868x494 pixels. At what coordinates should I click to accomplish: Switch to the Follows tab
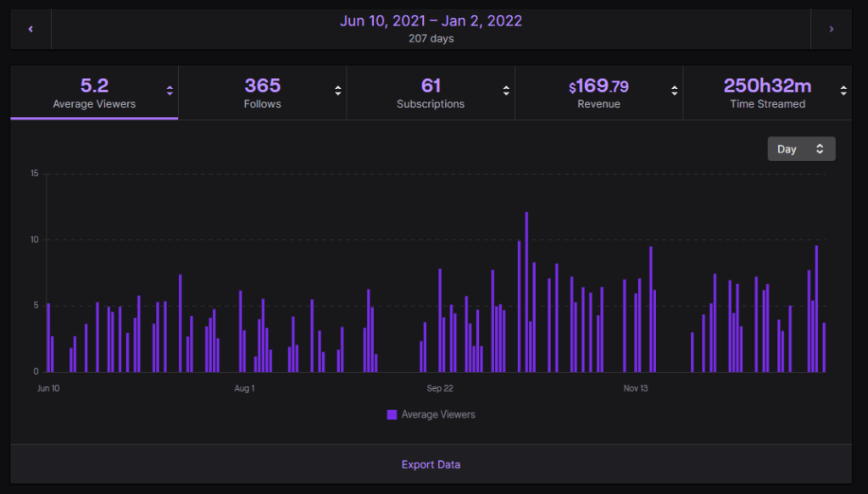point(262,93)
